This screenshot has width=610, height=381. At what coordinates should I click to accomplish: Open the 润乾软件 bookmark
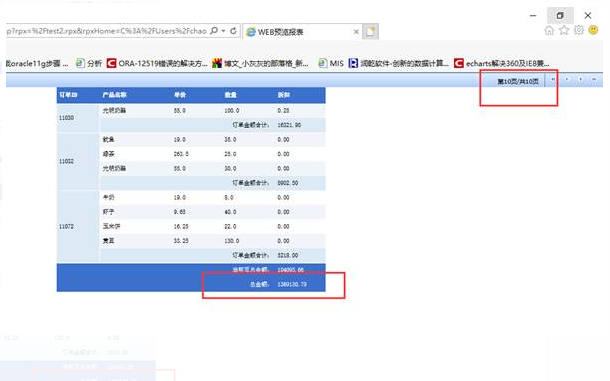[398, 63]
